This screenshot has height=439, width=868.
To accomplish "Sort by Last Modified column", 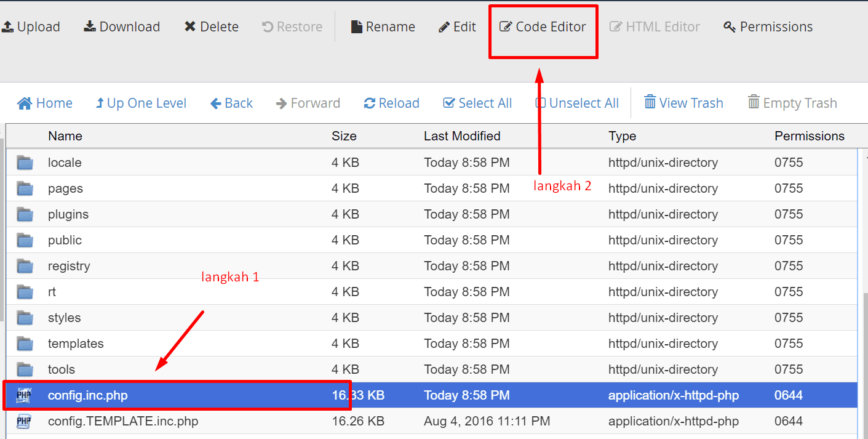I will tap(462, 136).
